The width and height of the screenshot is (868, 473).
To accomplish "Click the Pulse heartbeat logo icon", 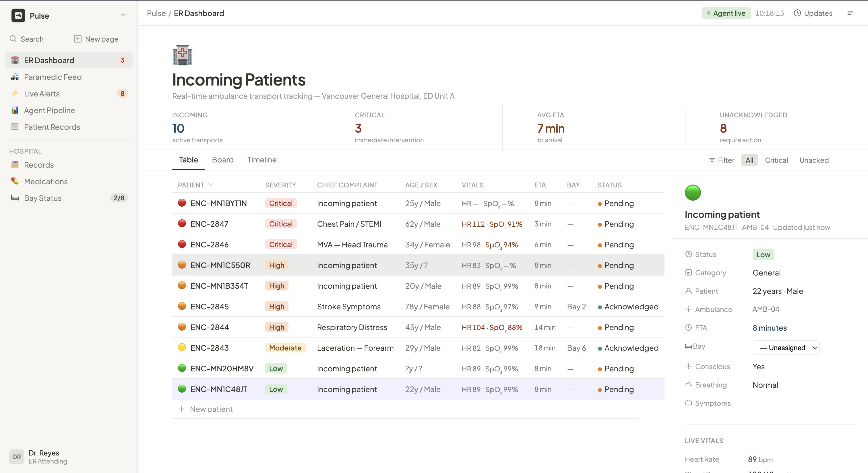I will (18, 15).
